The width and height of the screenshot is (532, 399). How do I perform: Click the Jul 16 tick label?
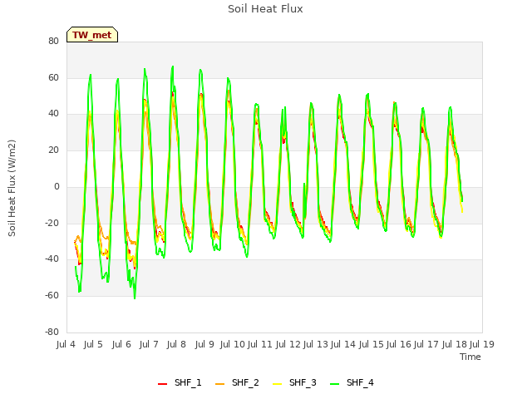click(399, 344)
